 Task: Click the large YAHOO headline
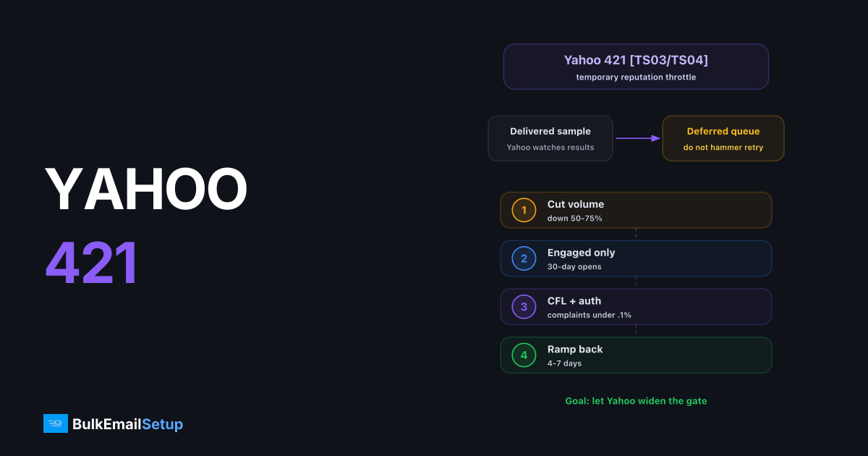coord(147,190)
